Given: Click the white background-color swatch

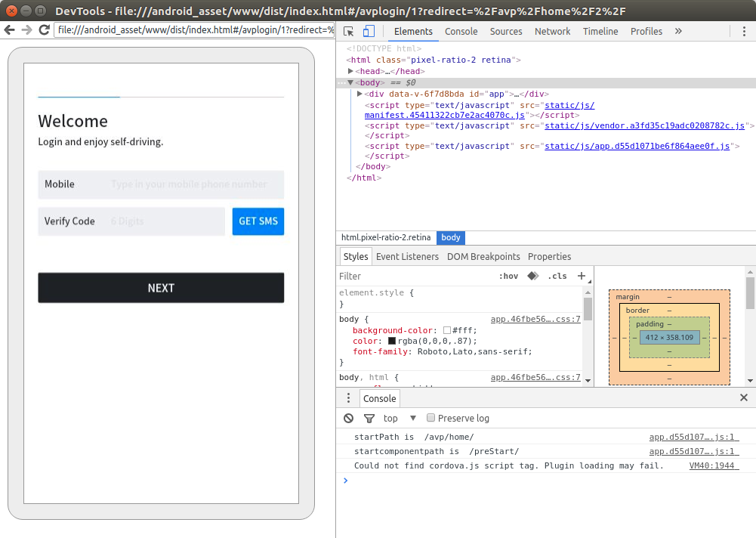Looking at the screenshot, I should (446, 330).
